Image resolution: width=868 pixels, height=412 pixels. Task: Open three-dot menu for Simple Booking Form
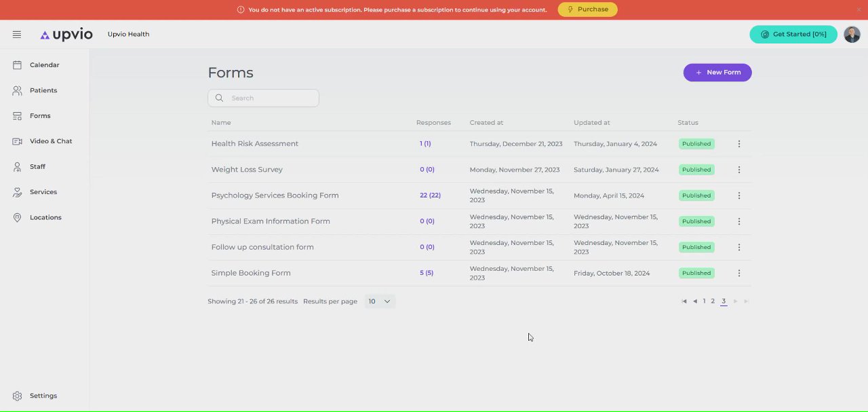[739, 273]
